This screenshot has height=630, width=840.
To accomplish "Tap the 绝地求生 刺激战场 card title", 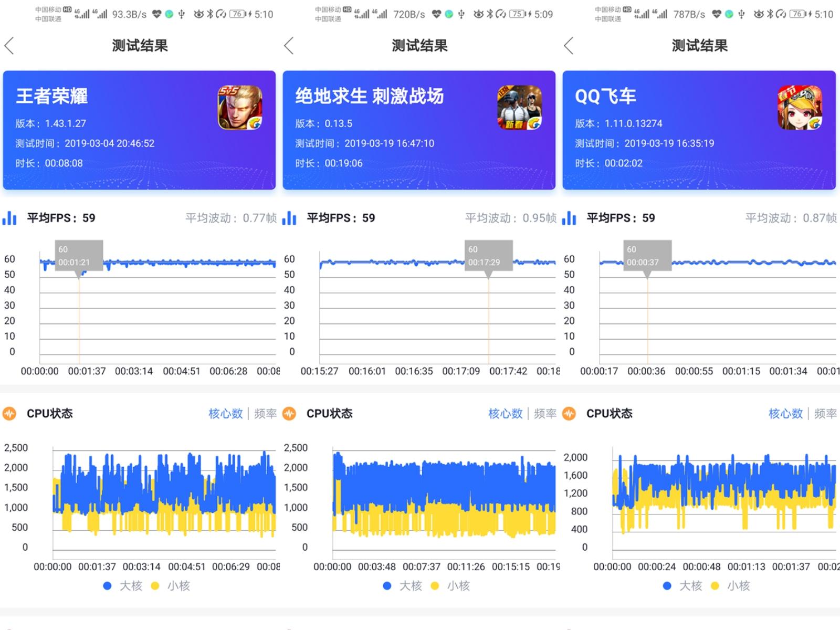I will (x=370, y=96).
